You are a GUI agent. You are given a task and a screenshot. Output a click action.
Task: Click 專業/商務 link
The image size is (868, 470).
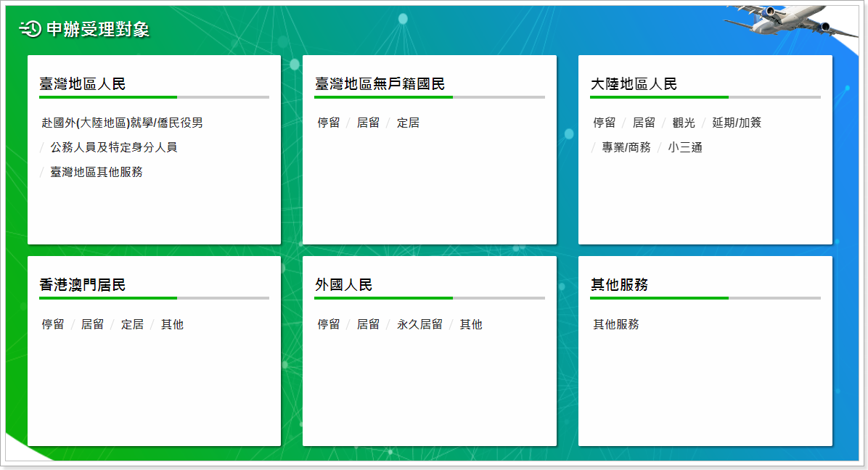point(626,148)
